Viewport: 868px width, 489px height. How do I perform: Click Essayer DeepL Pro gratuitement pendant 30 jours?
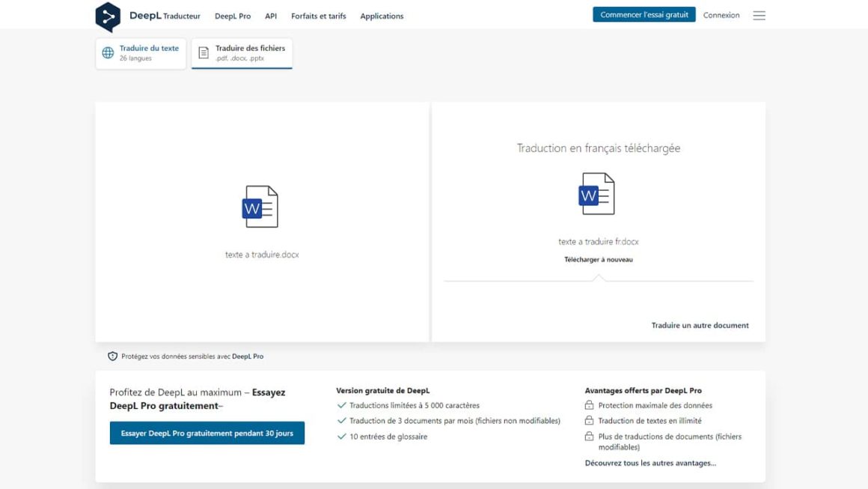(207, 433)
